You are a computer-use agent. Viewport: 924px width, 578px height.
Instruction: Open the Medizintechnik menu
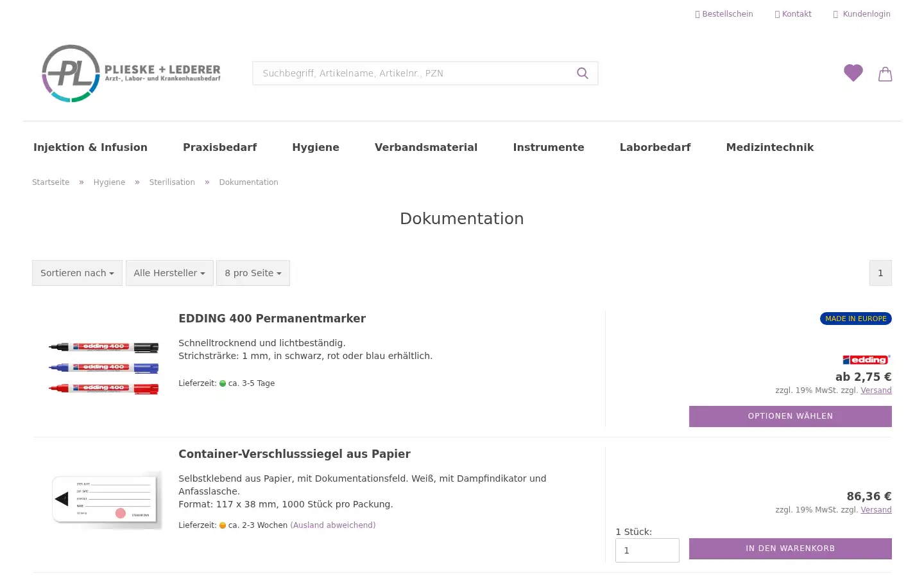pos(770,147)
